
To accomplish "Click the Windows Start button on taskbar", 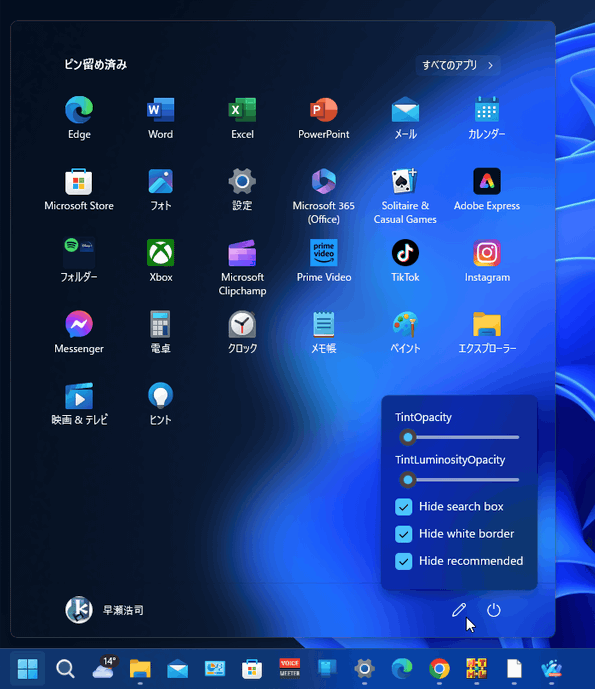I will [x=28, y=669].
